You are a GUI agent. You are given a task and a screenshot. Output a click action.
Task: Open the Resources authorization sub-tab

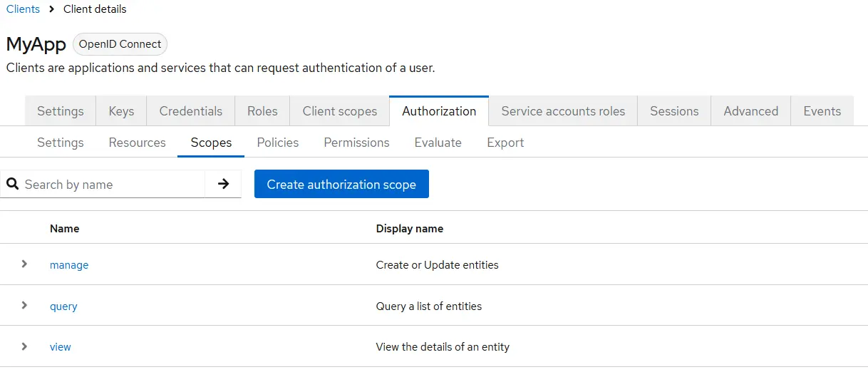[137, 143]
